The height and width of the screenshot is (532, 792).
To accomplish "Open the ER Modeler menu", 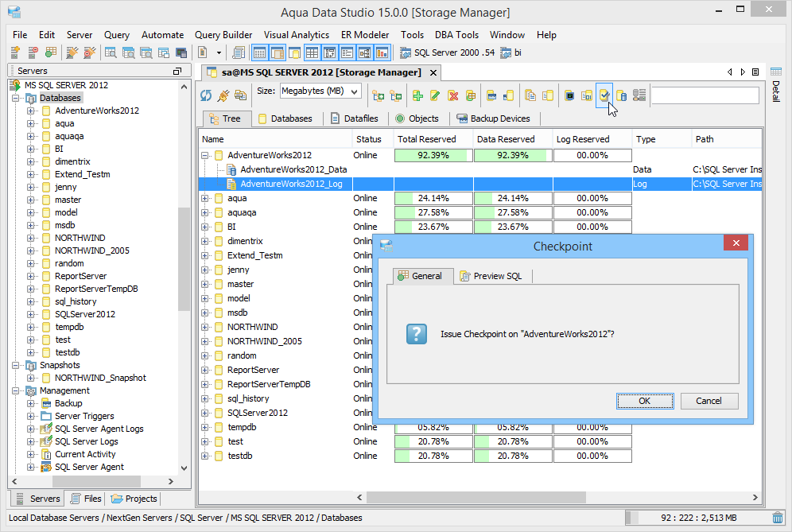I will click(x=365, y=35).
